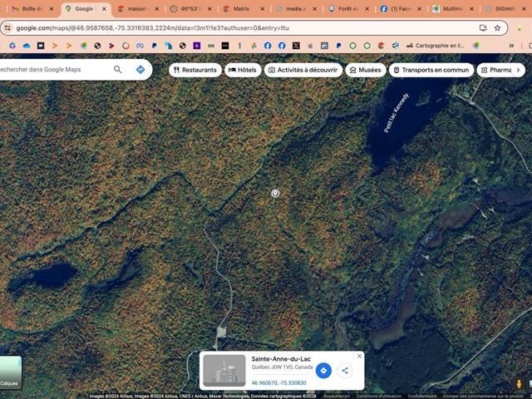This screenshot has width=532, height=399.
Task: Share the Sainte-Anne-du-Lac location
Action: [x=345, y=371]
